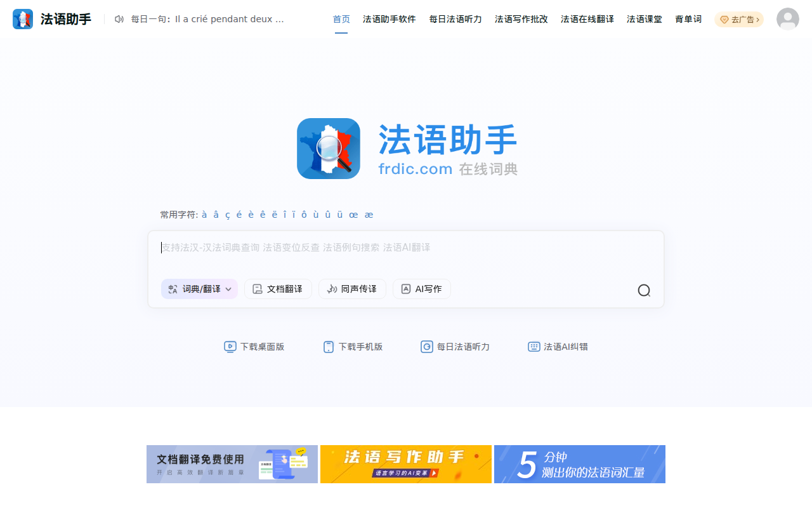Open the 首页 tab
Image resolution: width=812 pixels, height=508 pixels.
click(x=341, y=19)
